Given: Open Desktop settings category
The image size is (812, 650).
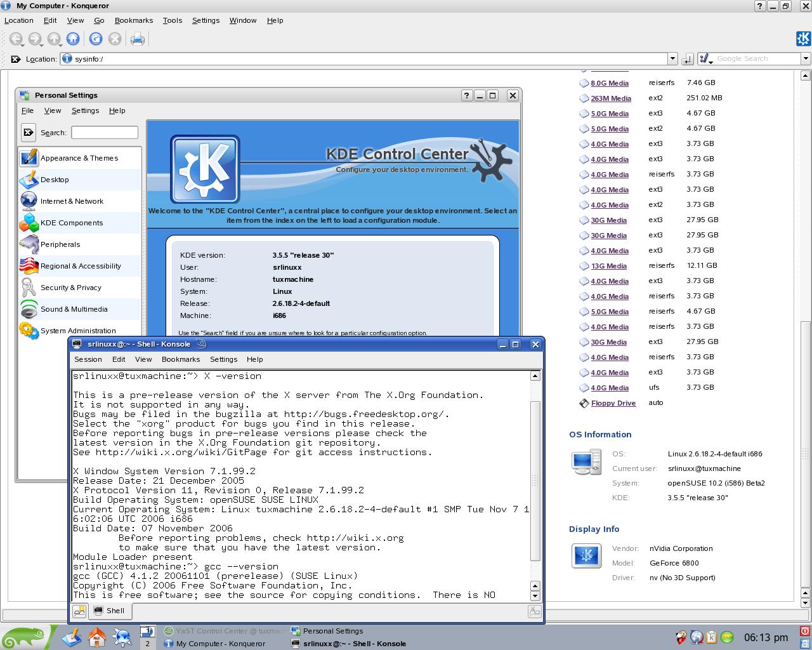Looking at the screenshot, I should (79, 180).
